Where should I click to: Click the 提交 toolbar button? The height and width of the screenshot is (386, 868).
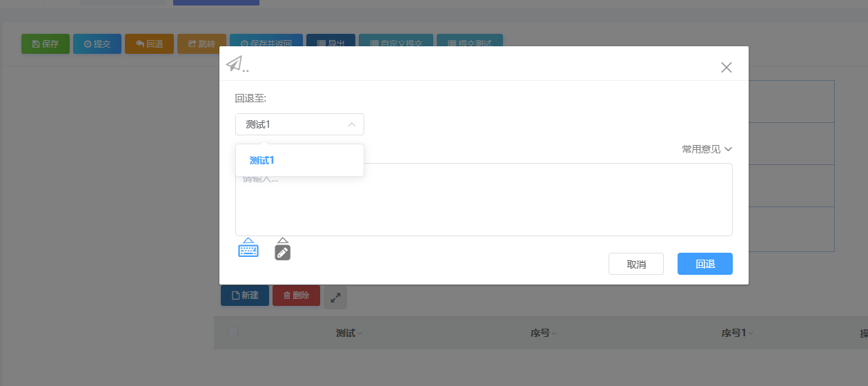point(97,44)
